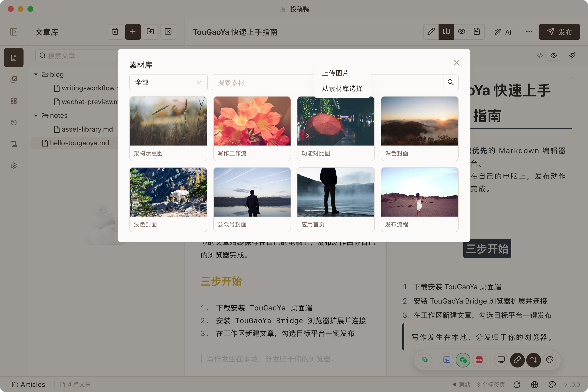588x392 pixels.
Task: Open the settings gear in left sidebar
Action: (13, 166)
